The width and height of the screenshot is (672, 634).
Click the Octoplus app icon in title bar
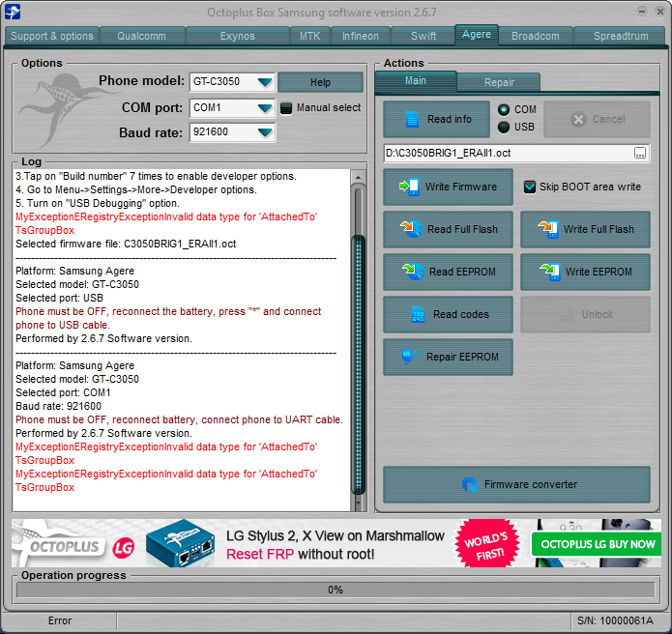tap(13, 12)
